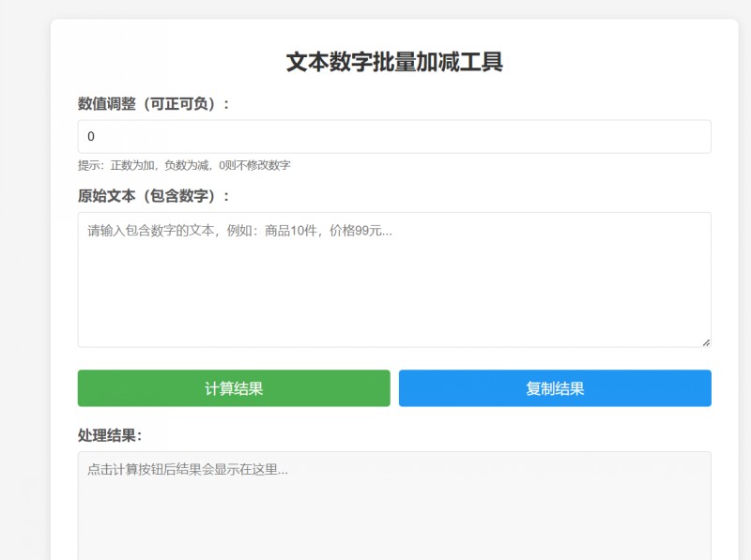The width and height of the screenshot is (751, 560).
Task: Click the label 原始文本（包含数字）
Action: coord(154,195)
